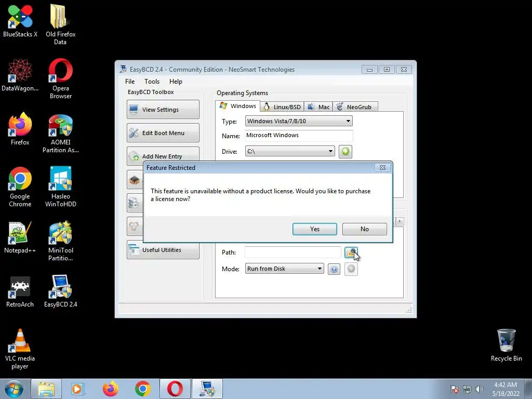This screenshot has height=399, width=532.
Task: Open the Help menu
Action: click(x=176, y=82)
